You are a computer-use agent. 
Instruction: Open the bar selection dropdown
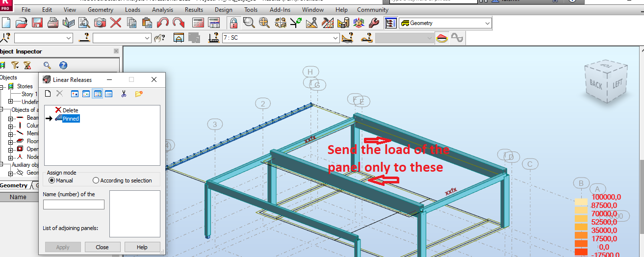click(147, 38)
